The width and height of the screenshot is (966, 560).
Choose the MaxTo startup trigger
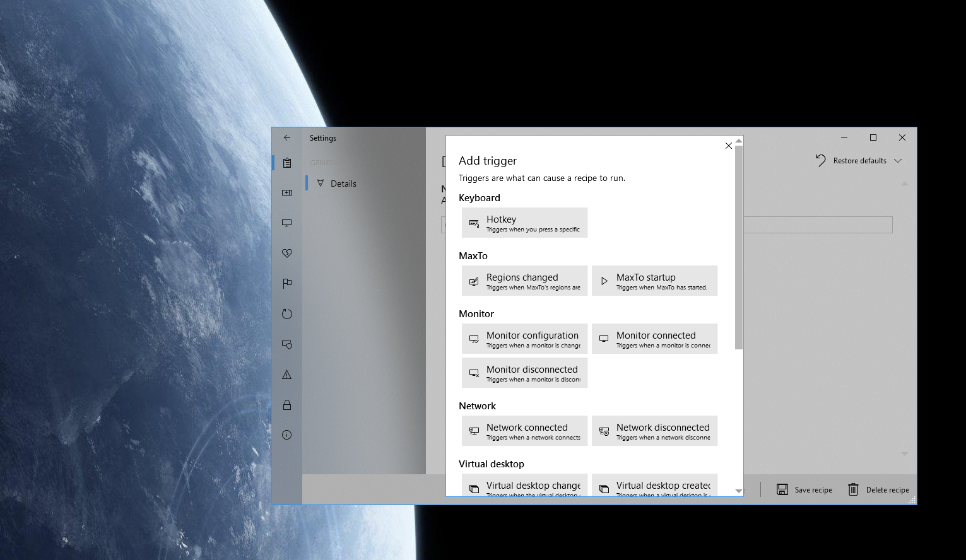click(654, 281)
